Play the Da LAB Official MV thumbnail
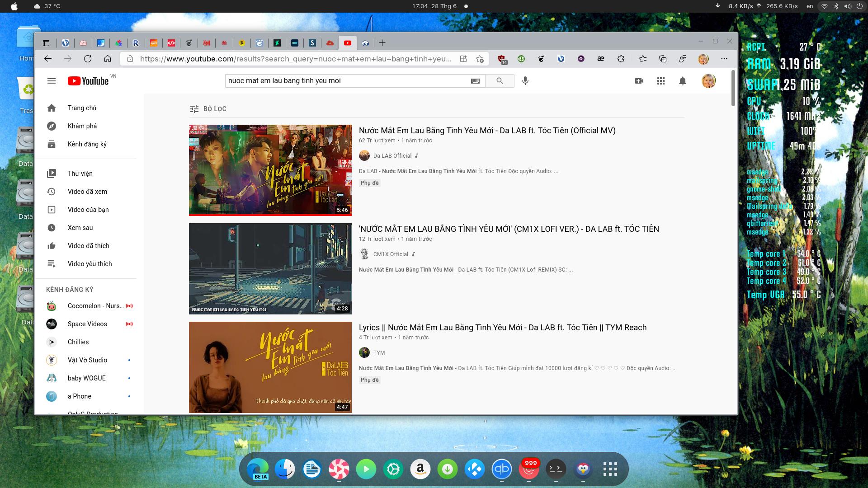This screenshot has width=868, height=488. click(270, 170)
